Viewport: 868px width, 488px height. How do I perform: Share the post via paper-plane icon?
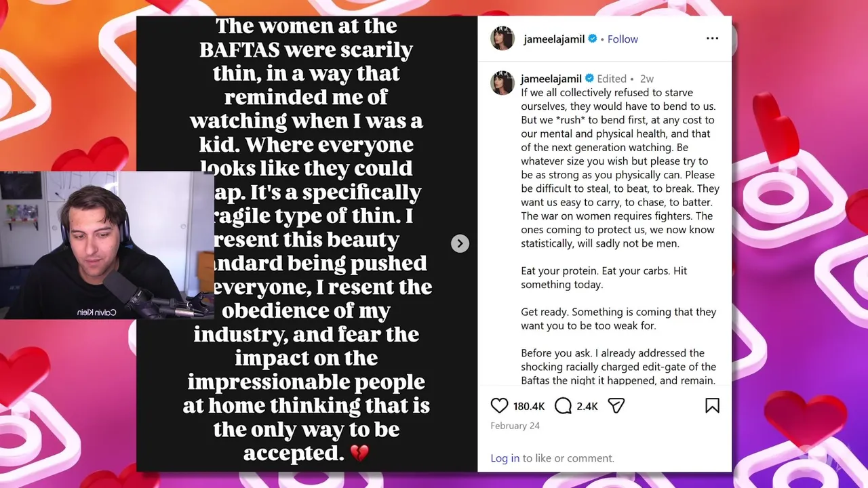pos(616,406)
